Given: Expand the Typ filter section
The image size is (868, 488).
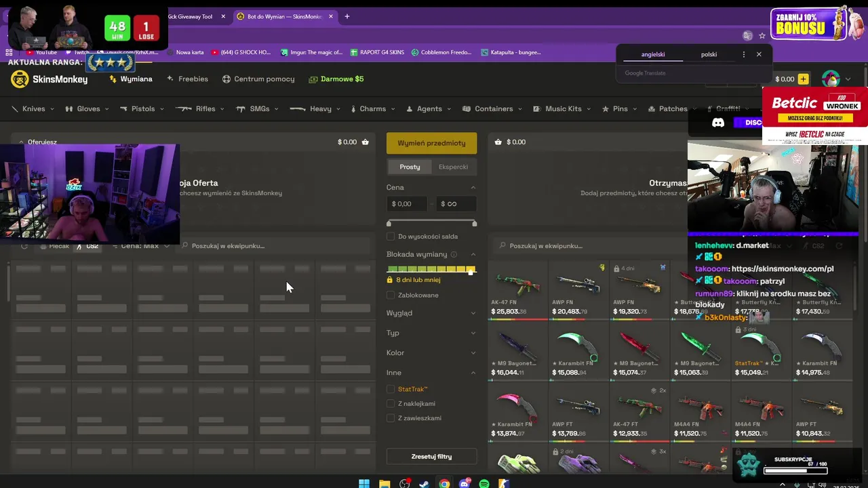Looking at the screenshot, I should [x=473, y=333].
